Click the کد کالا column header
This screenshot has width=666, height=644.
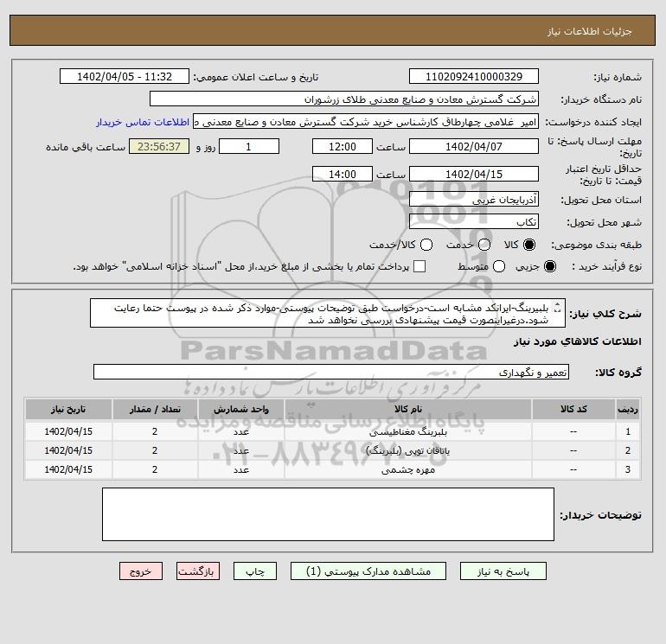point(573,409)
